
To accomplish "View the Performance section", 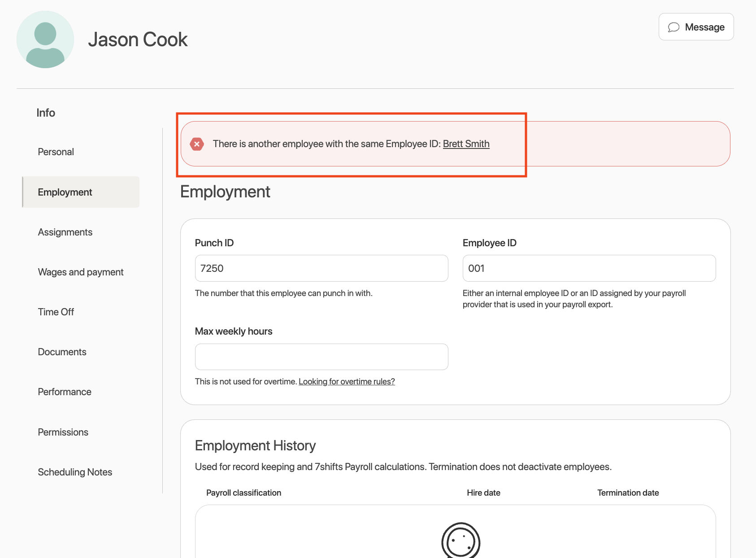I will point(65,392).
